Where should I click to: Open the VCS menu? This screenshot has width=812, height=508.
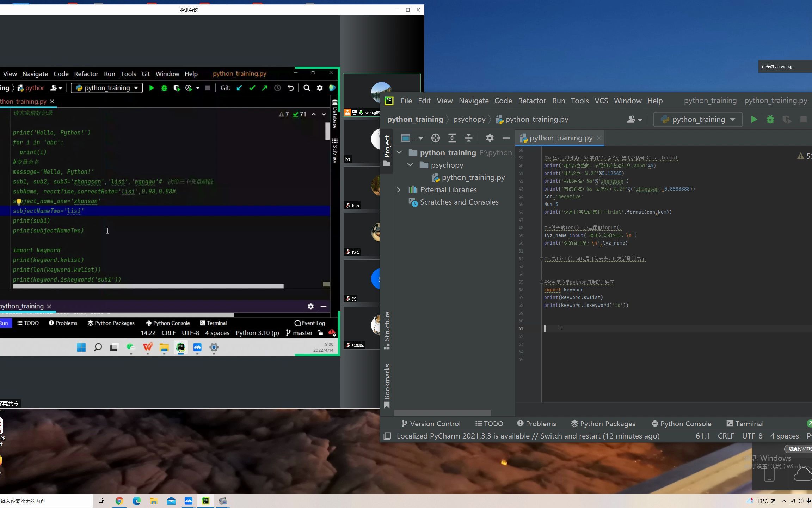(x=601, y=101)
